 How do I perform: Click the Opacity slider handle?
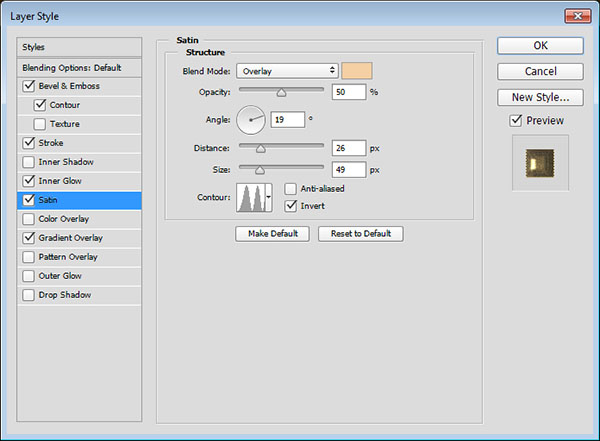pyautogui.click(x=282, y=93)
